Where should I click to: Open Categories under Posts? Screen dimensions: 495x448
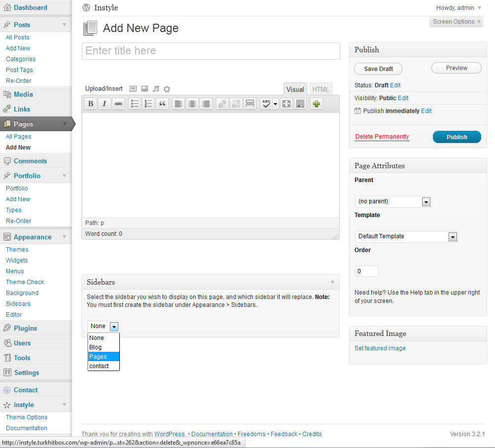click(x=21, y=59)
